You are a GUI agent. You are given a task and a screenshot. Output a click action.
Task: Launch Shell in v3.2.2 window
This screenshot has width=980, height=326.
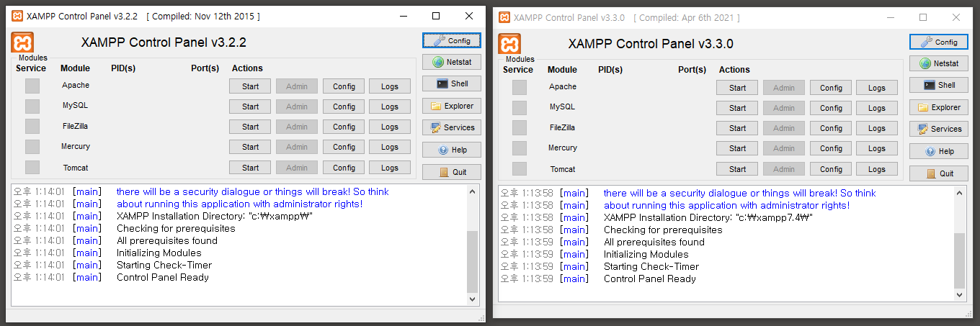click(452, 84)
